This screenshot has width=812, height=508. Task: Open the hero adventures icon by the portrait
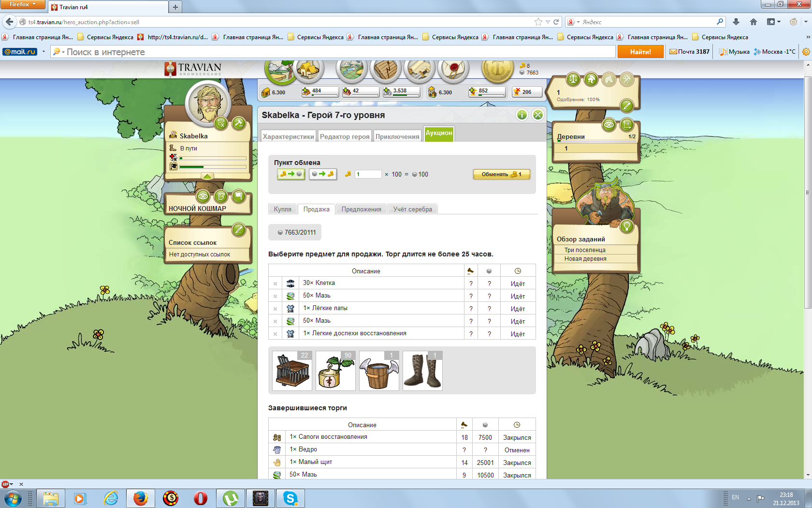(x=221, y=123)
